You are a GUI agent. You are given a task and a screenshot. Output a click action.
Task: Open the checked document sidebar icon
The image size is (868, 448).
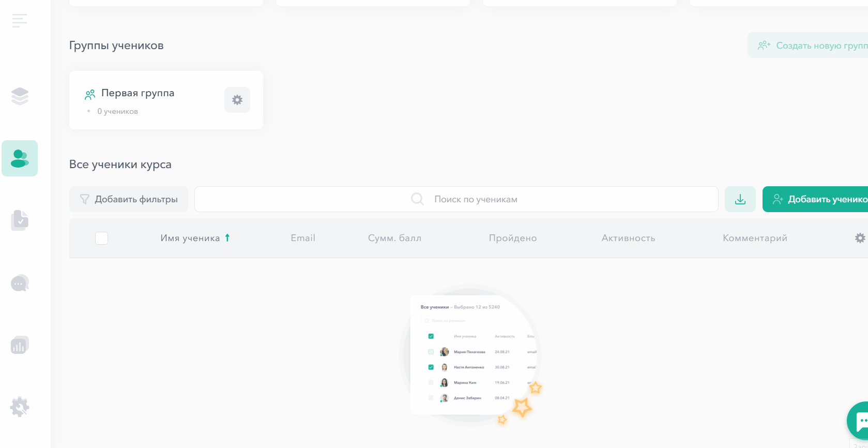click(20, 220)
